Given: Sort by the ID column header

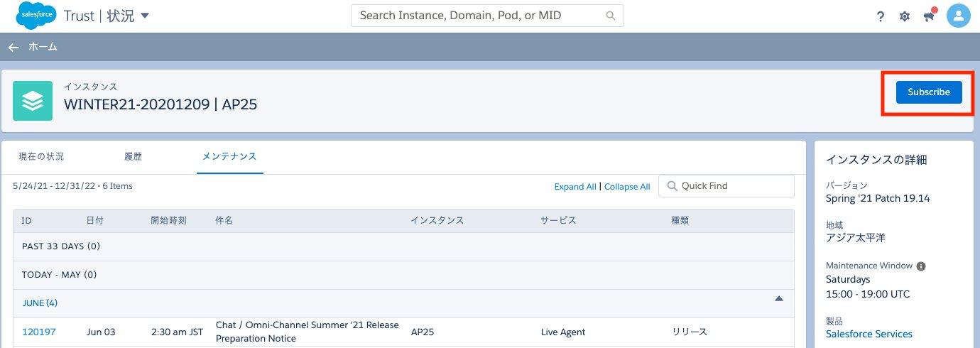Looking at the screenshot, I should pos(26,220).
